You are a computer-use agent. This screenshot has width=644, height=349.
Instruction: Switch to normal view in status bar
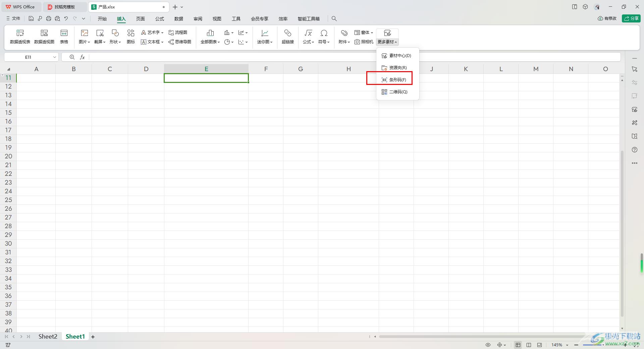click(x=518, y=345)
